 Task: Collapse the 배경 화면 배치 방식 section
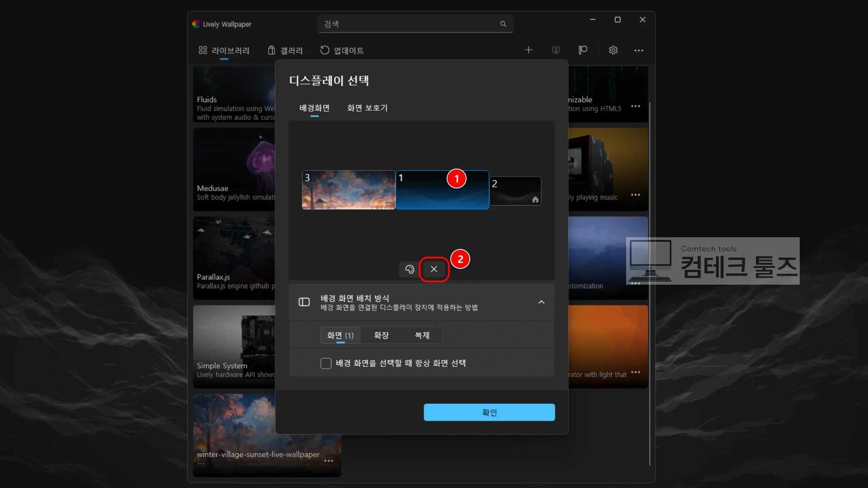[541, 302]
